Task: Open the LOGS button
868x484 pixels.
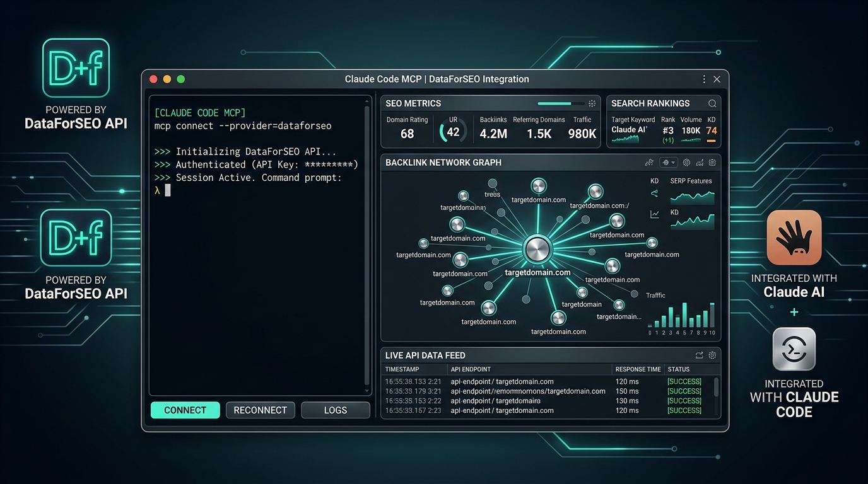Action: coord(336,410)
